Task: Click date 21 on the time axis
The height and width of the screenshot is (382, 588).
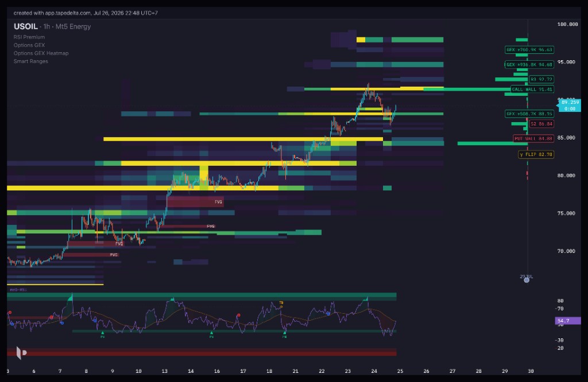Action: [x=296, y=371]
